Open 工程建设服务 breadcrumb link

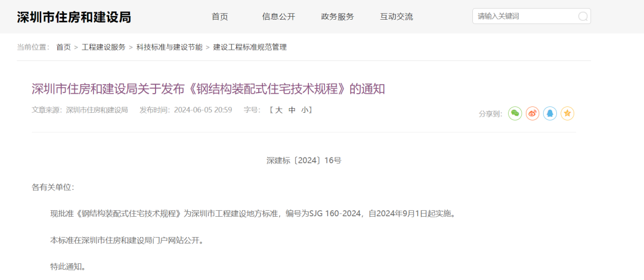pos(104,47)
